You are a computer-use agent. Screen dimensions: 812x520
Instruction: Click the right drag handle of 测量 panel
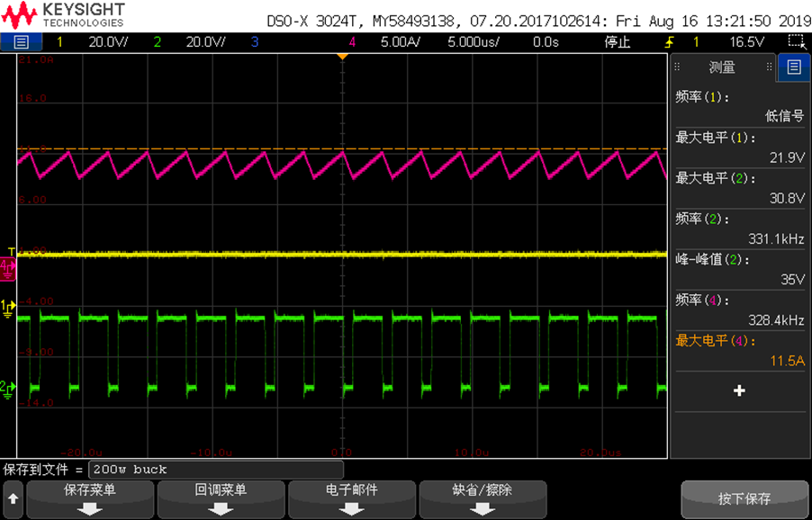pyautogui.click(x=769, y=67)
